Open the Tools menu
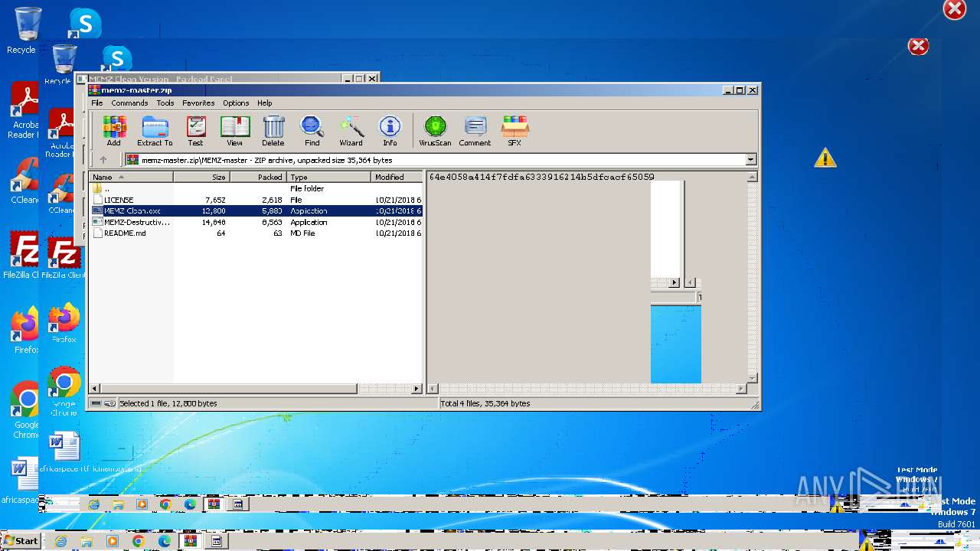 [165, 103]
